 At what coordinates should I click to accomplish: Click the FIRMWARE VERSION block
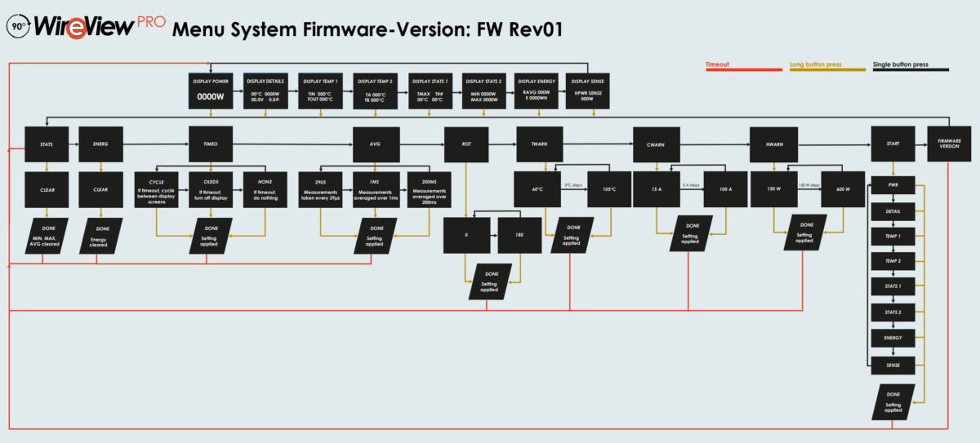(950, 144)
